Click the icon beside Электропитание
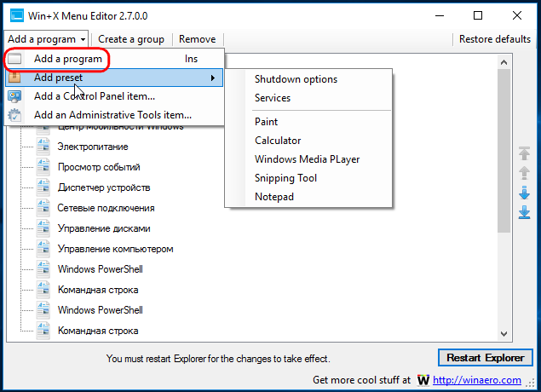The height and width of the screenshot is (392, 541). pos(43,147)
